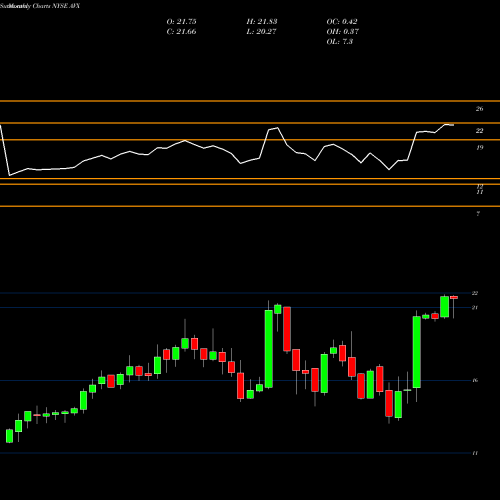Click the 19 label on indicator axis
This screenshot has width=500, height=500.
pyautogui.click(x=479, y=148)
